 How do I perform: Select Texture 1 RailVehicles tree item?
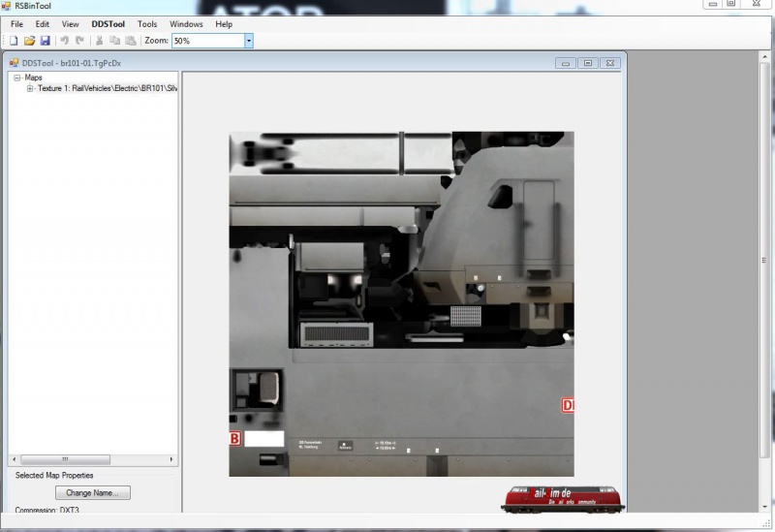coord(107,88)
